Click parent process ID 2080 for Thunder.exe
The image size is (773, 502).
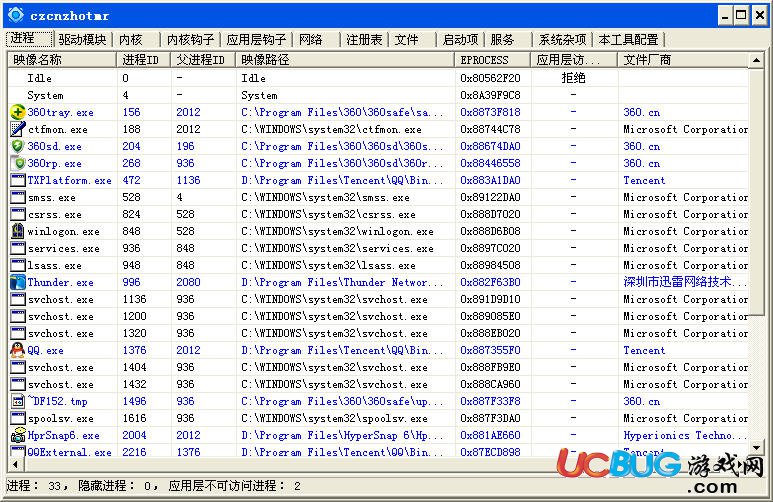(x=188, y=282)
